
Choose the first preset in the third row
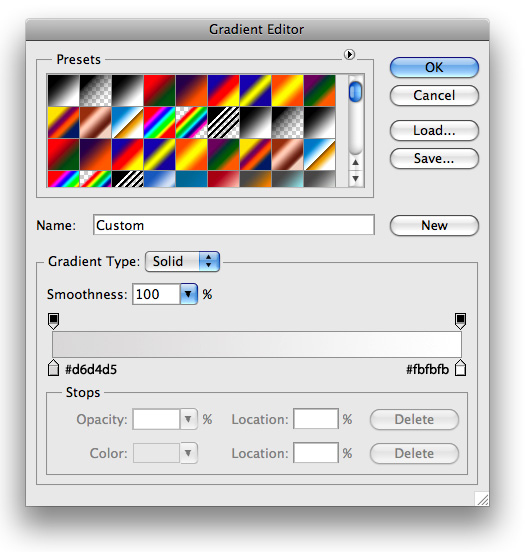point(63,155)
